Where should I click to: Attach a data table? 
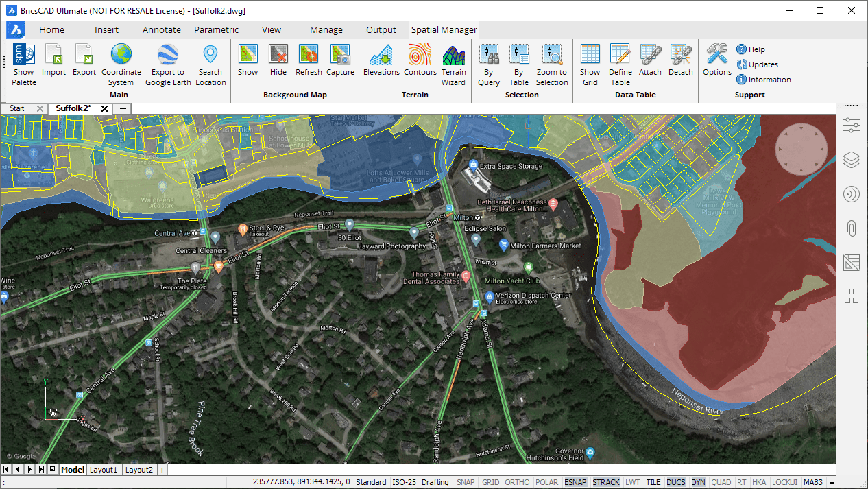[650, 60]
